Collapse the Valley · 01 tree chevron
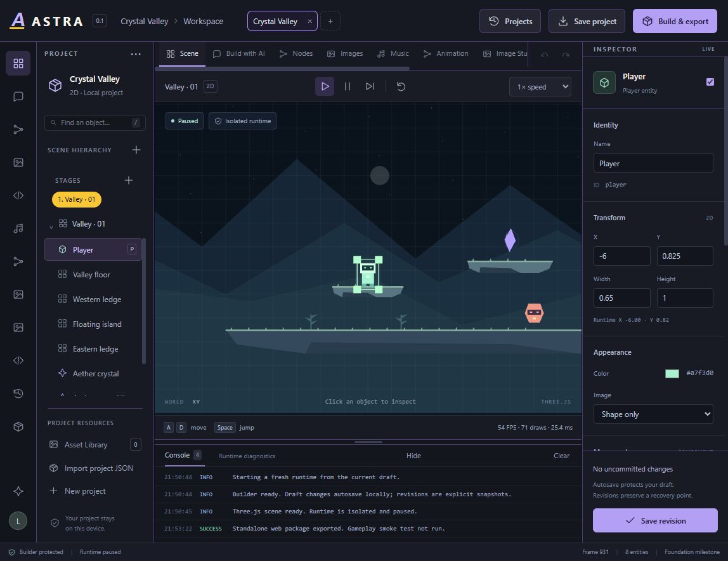This screenshot has height=561, width=728. pyautogui.click(x=51, y=227)
